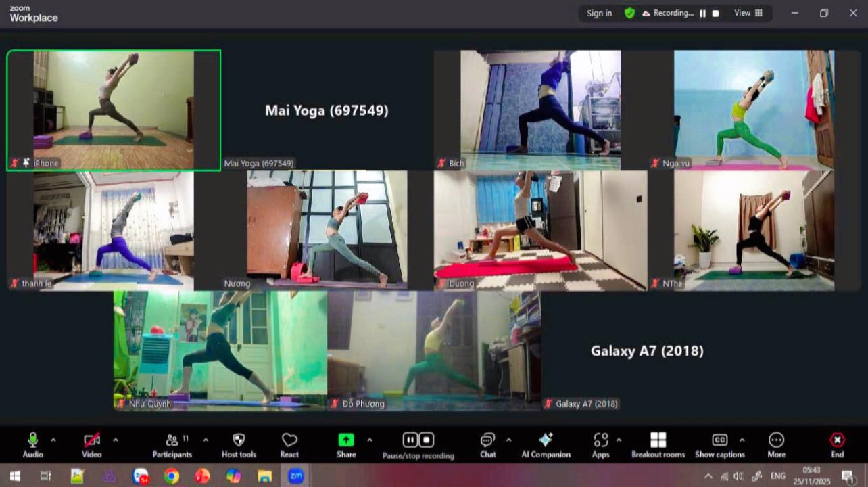Open the Chat panel

pyautogui.click(x=487, y=440)
